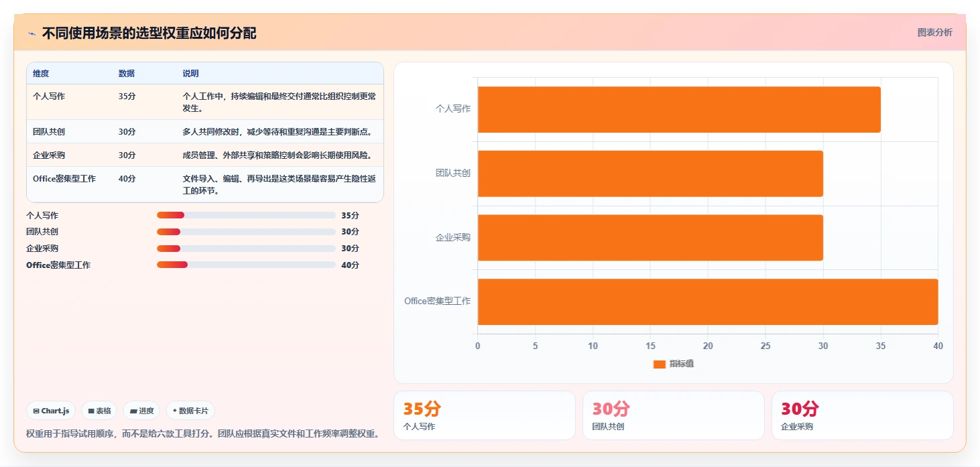The height and width of the screenshot is (467, 980).
Task: Click the description starting 多人共同修改时
Action: point(278,132)
